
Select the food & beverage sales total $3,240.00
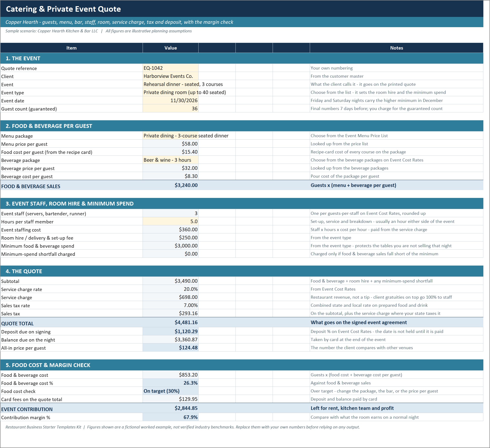click(170, 185)
